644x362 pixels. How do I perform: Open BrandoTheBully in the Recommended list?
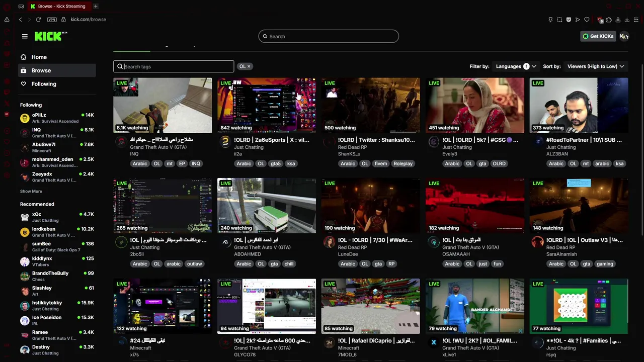tap(57, 276)
